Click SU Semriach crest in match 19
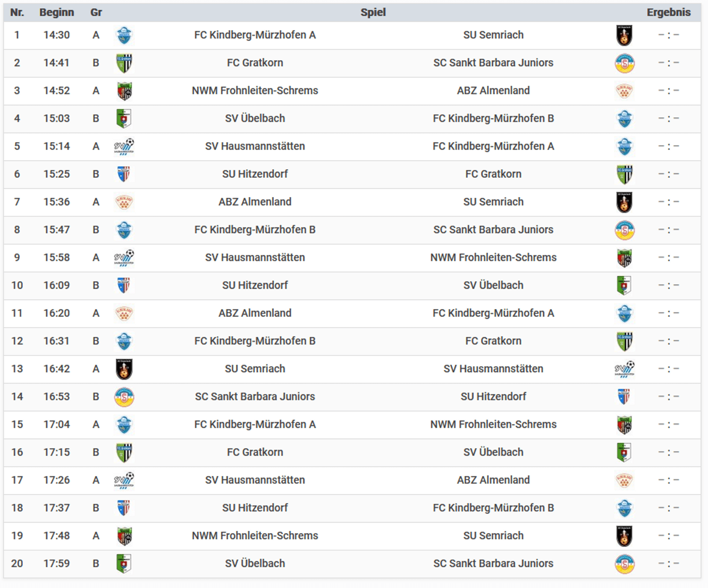The image size is (708, 588). pyautogui.click(x=624, y=536)
